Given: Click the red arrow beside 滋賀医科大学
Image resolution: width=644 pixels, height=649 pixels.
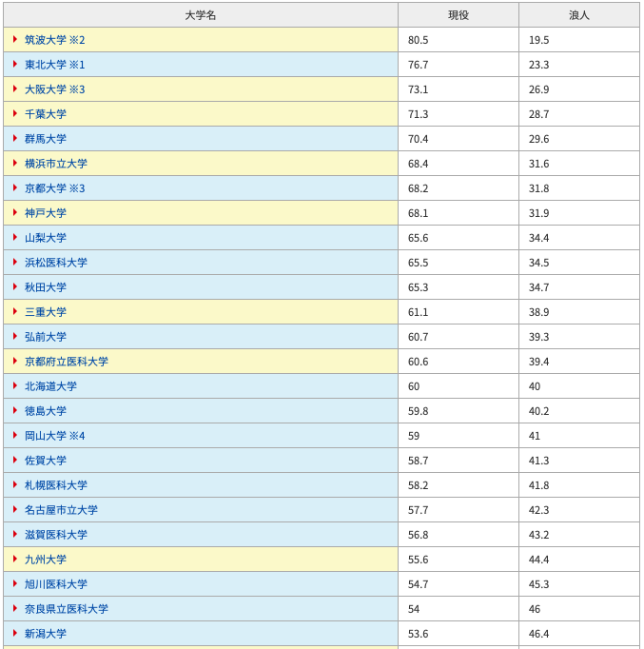Looking at the screenshot, I should coord(15,535).
